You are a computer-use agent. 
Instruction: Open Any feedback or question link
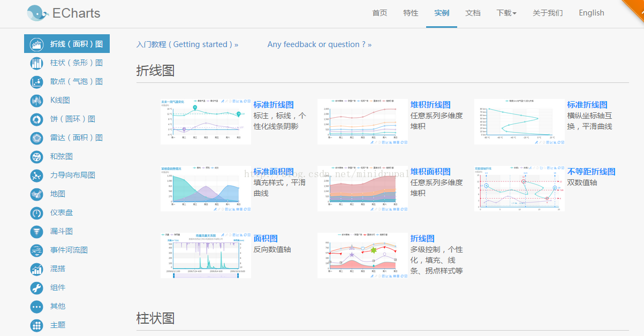tap(320, 44)
